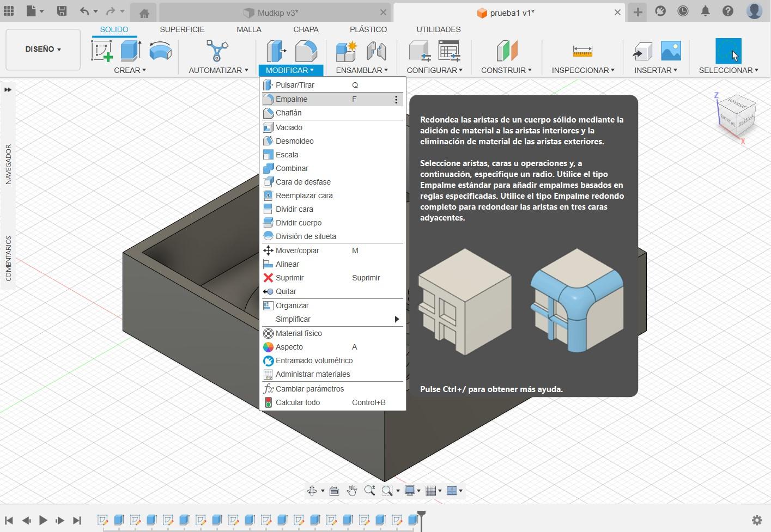Go to the Home tab icon
This screenshot has width=771, height=532.
(144, 13)
